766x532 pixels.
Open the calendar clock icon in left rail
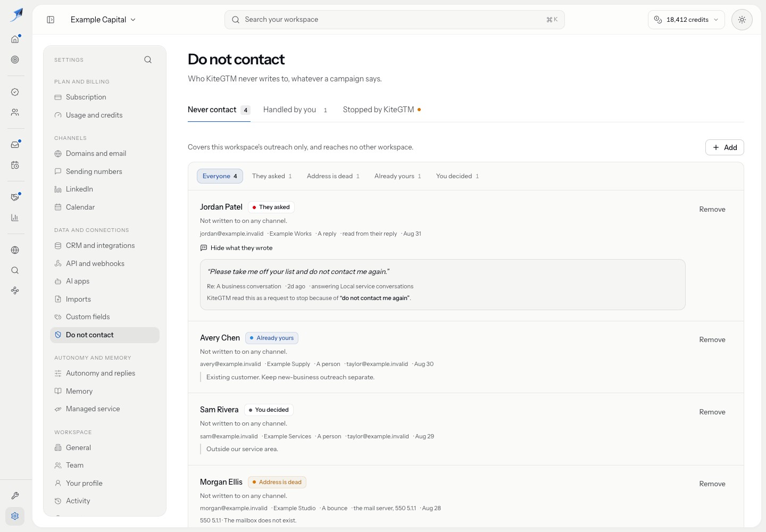pyautogui.click(x=15, y=165)
